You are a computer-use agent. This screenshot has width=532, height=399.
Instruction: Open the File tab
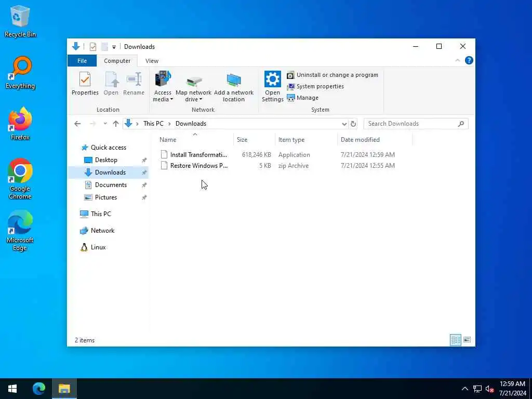tap(82, 61)
